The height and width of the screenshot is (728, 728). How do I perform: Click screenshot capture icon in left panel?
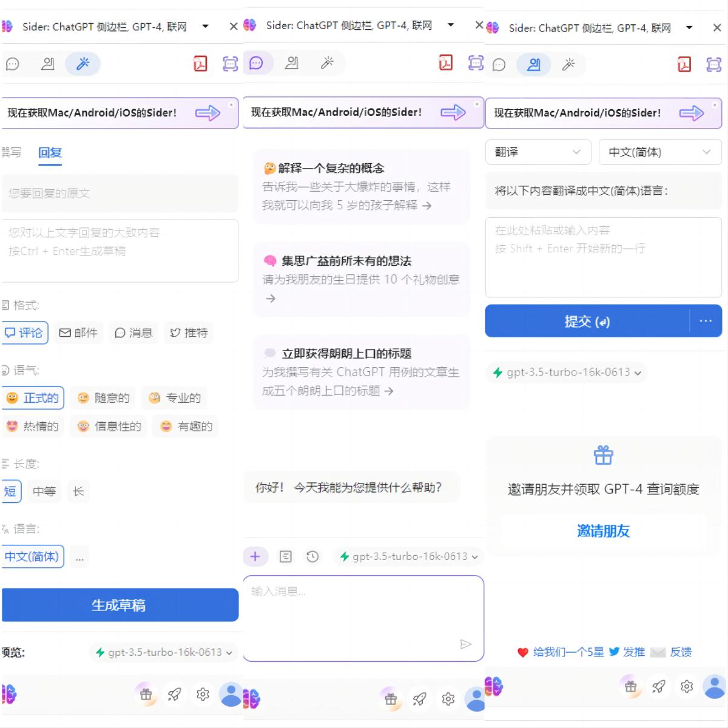[x=231, y=64]
